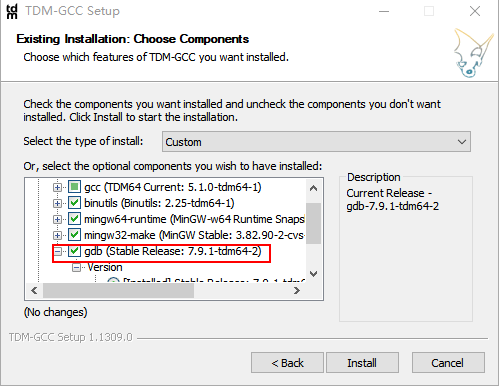Select the binutils tree item label
Image resolution: width=499 pixels, height=386 pixels.
[159, 203]
